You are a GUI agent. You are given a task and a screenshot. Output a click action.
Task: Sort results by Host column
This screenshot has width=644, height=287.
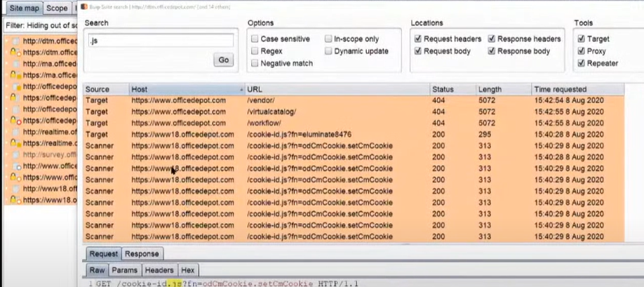point(187,89)
